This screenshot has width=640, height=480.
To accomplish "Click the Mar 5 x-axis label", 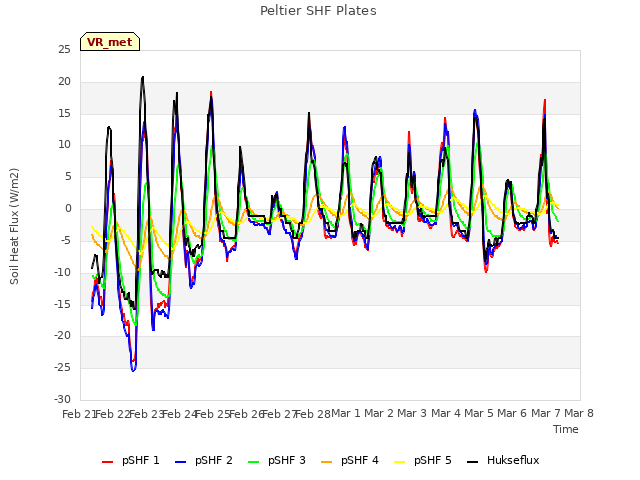I will pyautogui.click(x=479, y=413).
